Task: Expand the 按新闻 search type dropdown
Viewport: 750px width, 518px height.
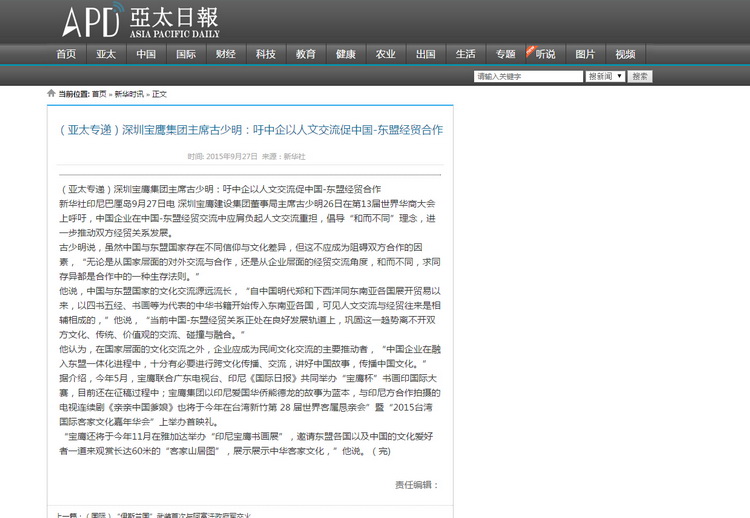Action: 605,76
